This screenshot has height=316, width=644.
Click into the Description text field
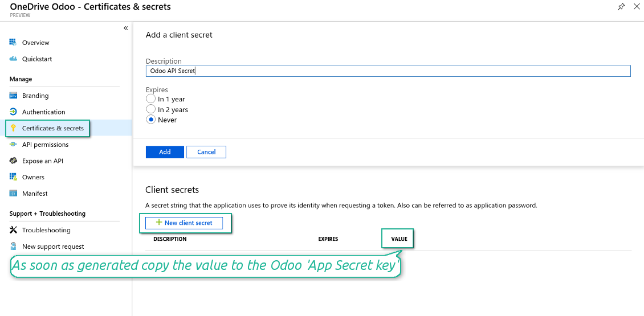click(x=388, y=71)
